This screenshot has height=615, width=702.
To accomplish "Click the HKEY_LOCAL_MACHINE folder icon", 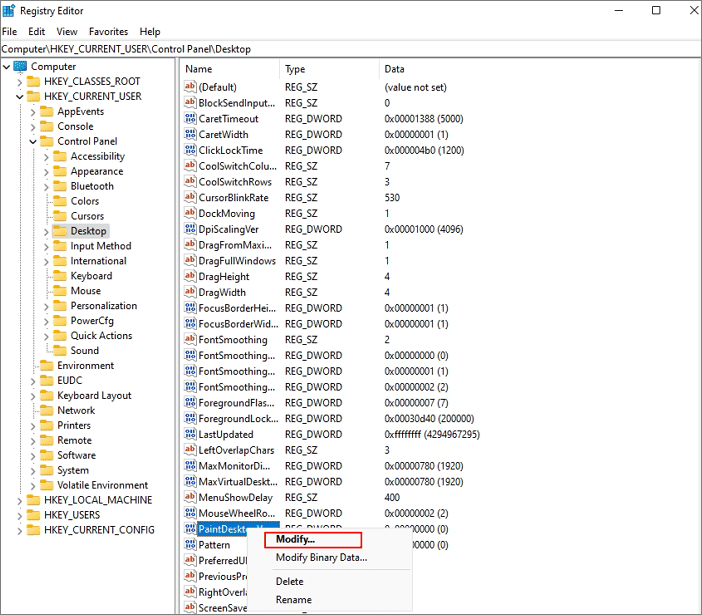I will tap(33, 500).
